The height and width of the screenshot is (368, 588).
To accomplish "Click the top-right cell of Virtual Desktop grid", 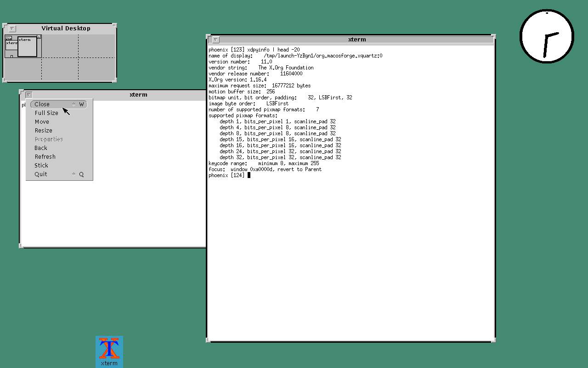I will tap(97, 46).
